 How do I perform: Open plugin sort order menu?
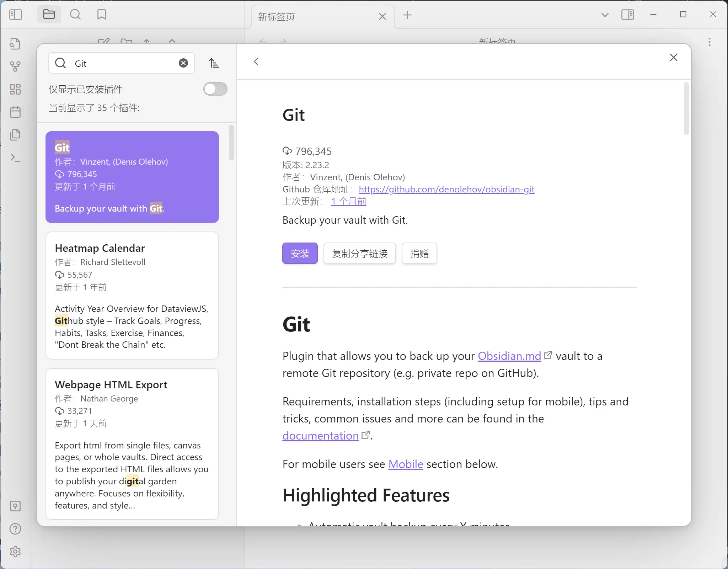pyautogui.click(x=214, y=63)
